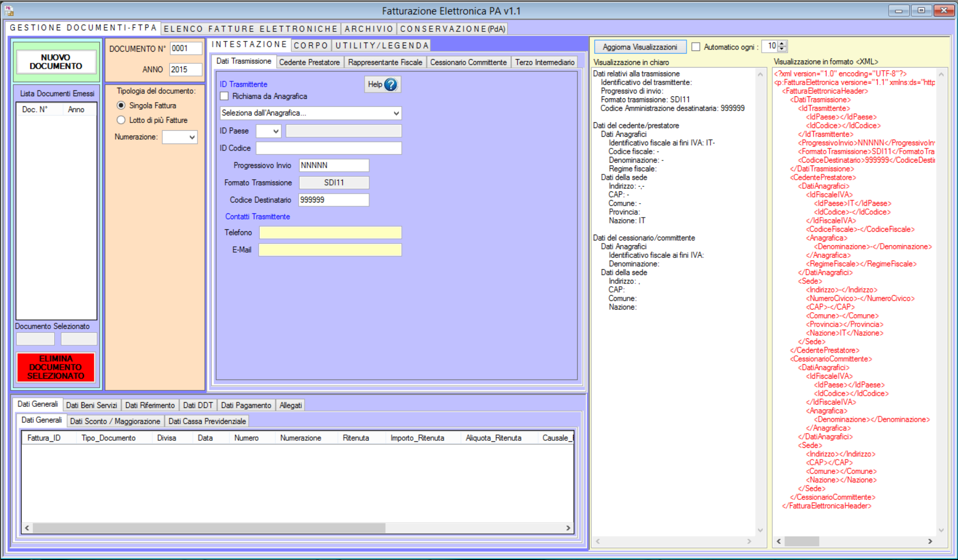Screen dimensions: 958x560
Task: Click the Ritenuta column header
Action: (x=356, y=438)
